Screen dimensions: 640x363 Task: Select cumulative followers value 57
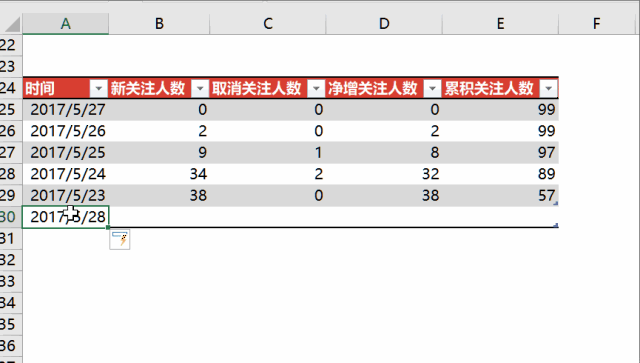click(500, 195)
